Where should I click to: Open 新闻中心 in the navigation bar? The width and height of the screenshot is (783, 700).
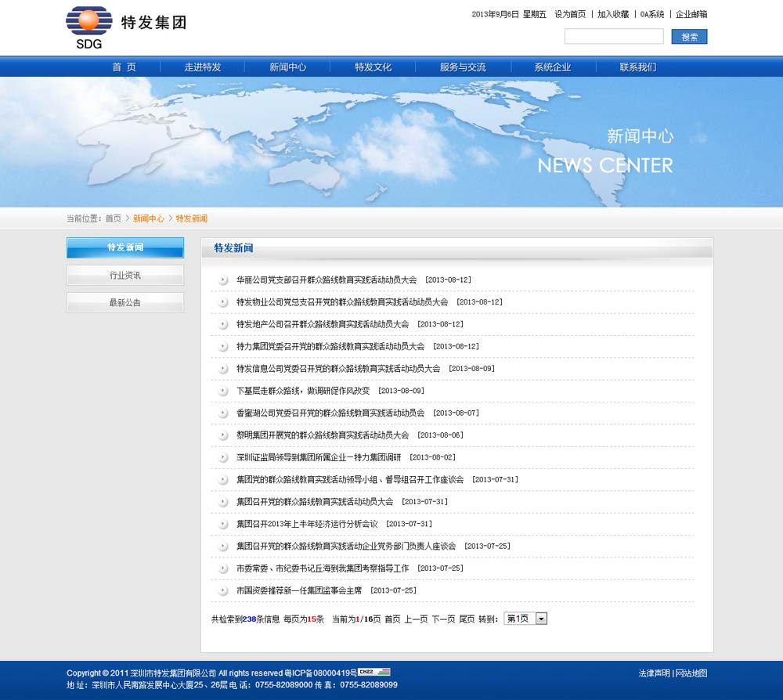point(287,67)
